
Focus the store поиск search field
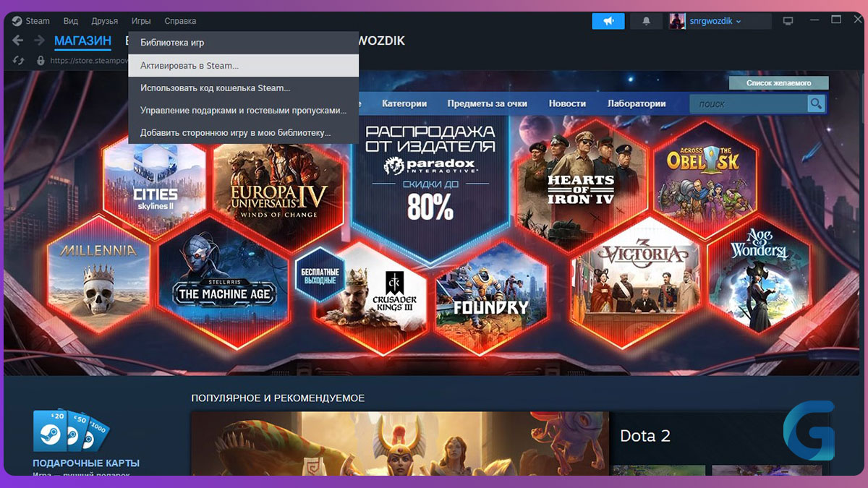(x=749, y=104)
